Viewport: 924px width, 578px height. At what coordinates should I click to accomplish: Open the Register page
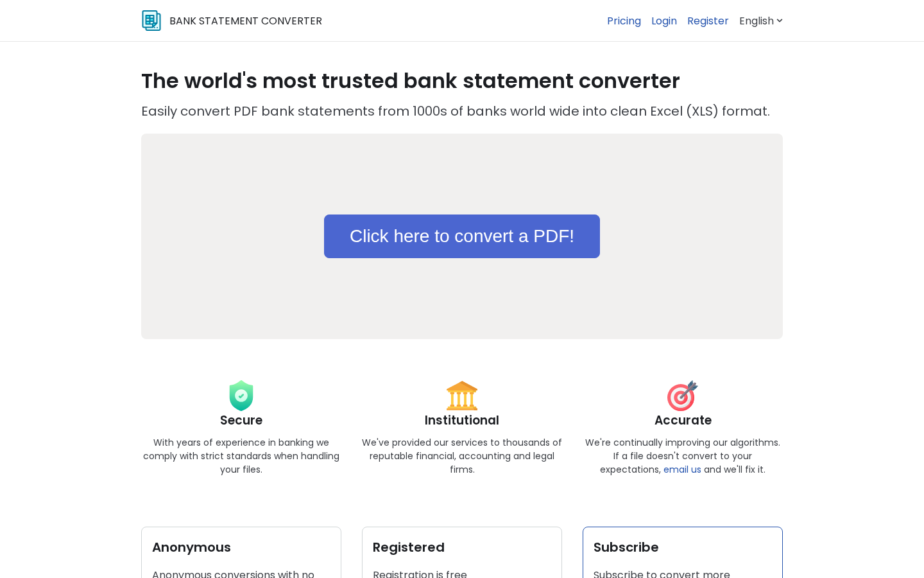pos(708,21)
